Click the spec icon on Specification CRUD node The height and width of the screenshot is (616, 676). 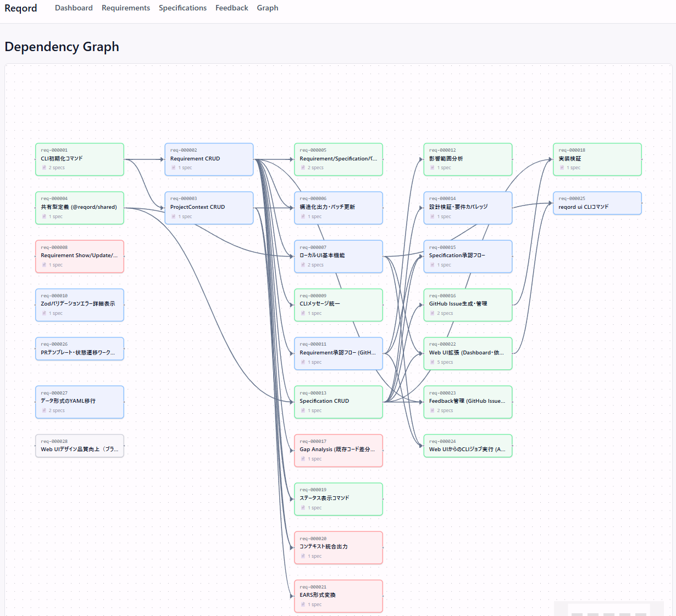click(303, 410)
